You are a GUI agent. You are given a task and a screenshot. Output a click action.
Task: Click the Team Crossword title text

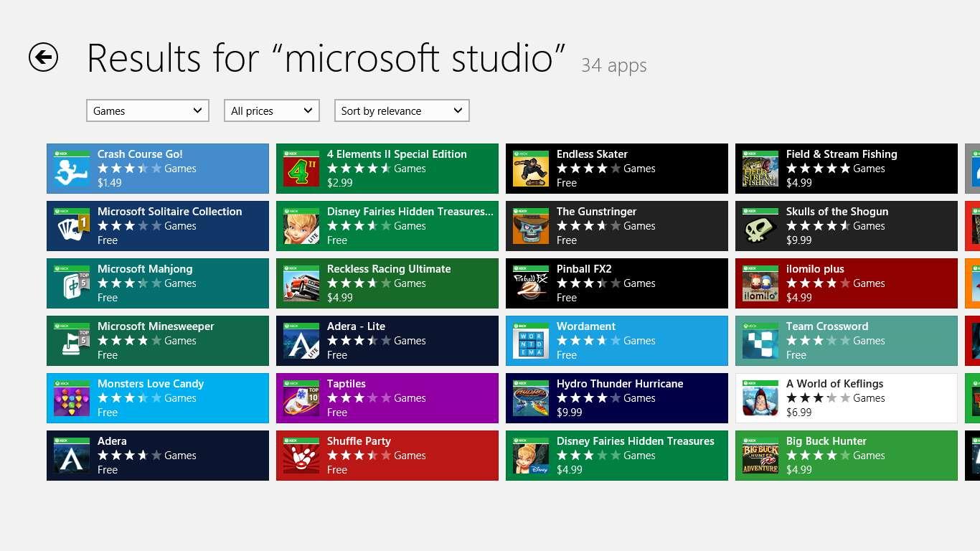[x=827, y=326]
